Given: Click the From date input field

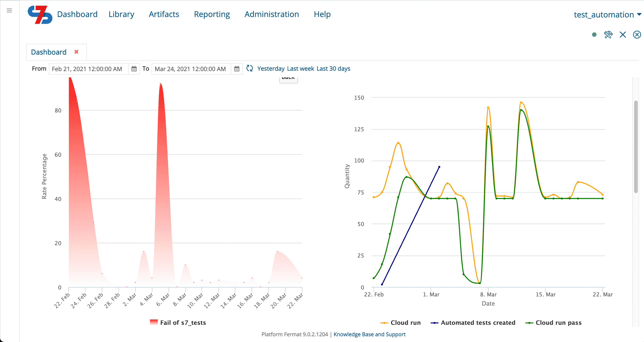Looking at the screenshot, I should (89, 69).
